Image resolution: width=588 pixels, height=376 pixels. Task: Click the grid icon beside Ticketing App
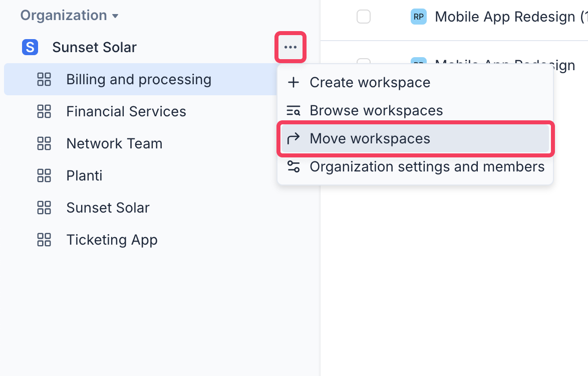45,240
